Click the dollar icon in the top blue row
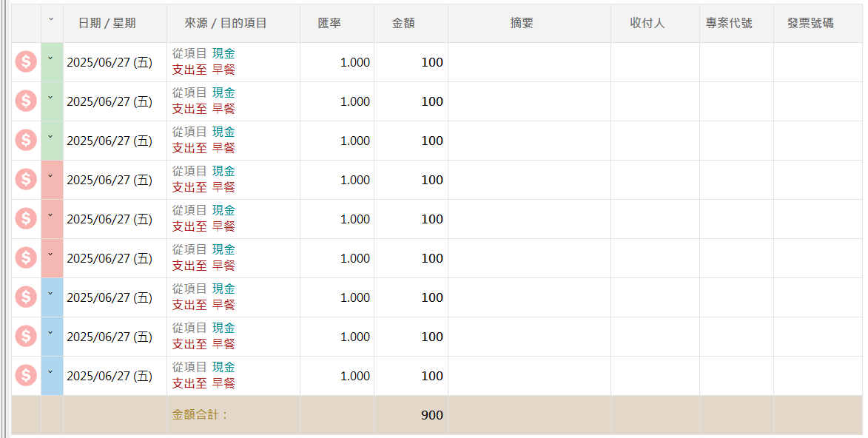The height and width of the screenshot is (438, 868). [x=26, y=297]
